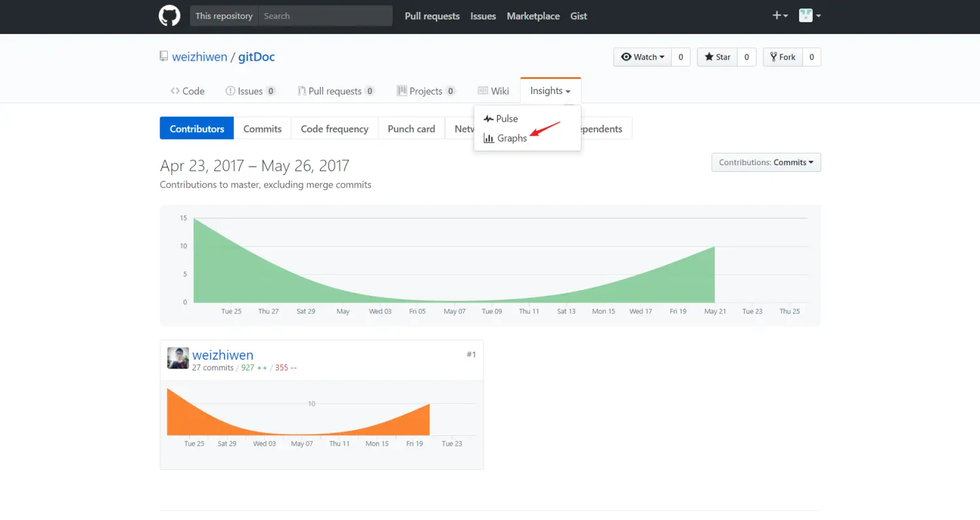The height and width of the screenshot is (520, 980).
Task: Fork the gitDoc repository
Action: click(x=783, y=57)
